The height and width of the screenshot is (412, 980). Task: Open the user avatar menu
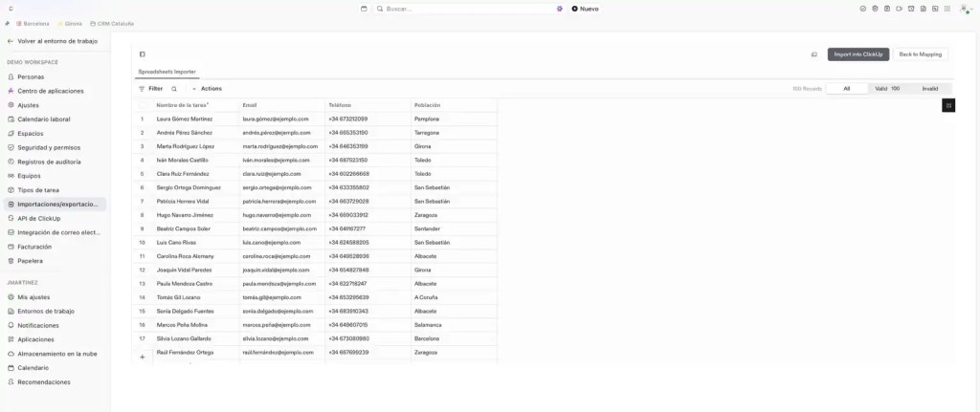(x=965, y=9)
